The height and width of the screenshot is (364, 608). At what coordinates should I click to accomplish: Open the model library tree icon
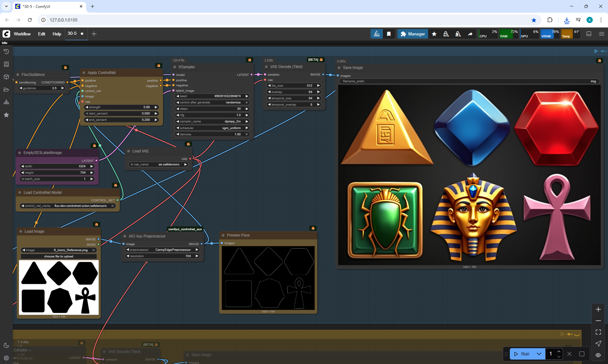[6, 102]
